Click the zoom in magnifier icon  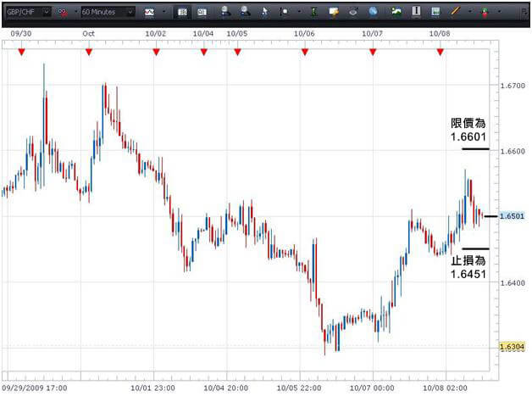[x=225, y=12]
